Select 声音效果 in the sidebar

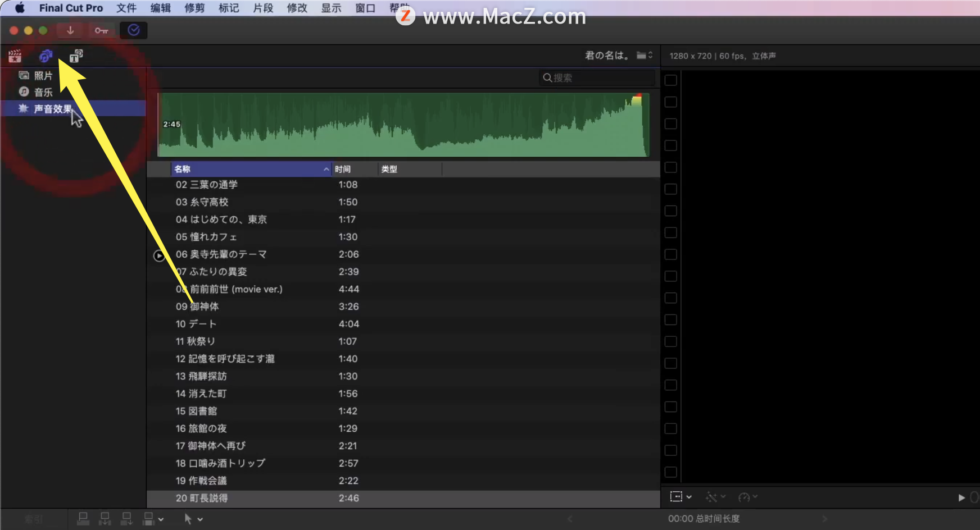pos(73,108)
